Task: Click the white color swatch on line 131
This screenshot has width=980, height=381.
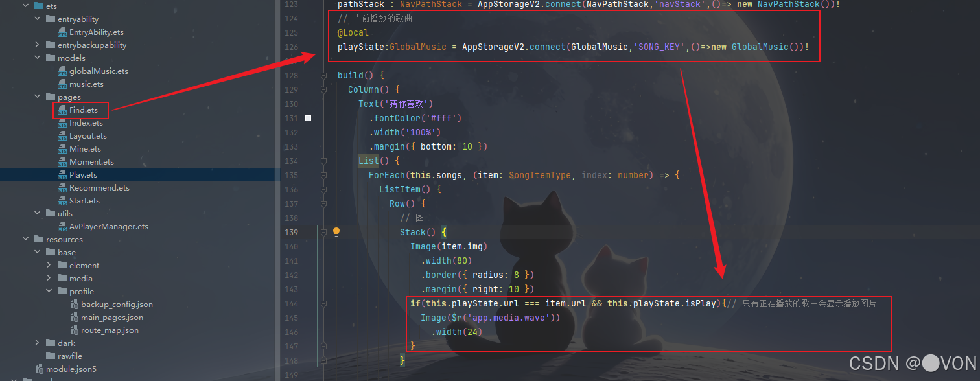Action: (308, 118)
